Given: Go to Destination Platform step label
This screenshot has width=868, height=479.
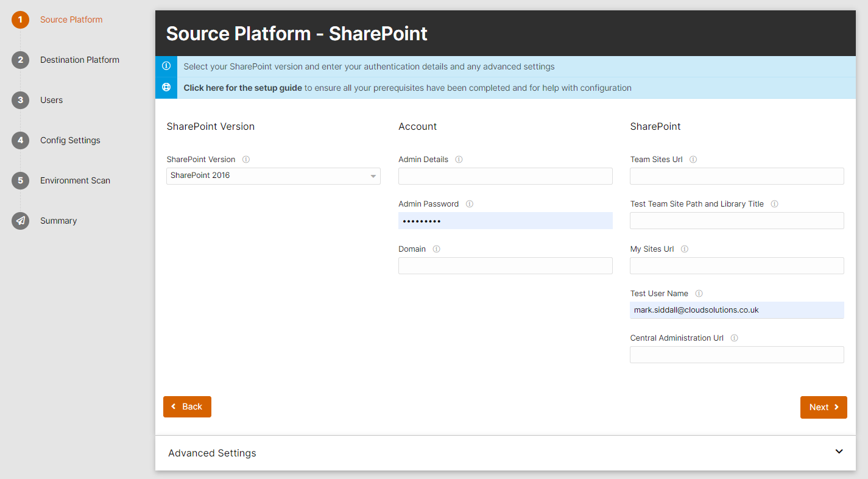Looking at the screenshot, I should click(80, 60).
